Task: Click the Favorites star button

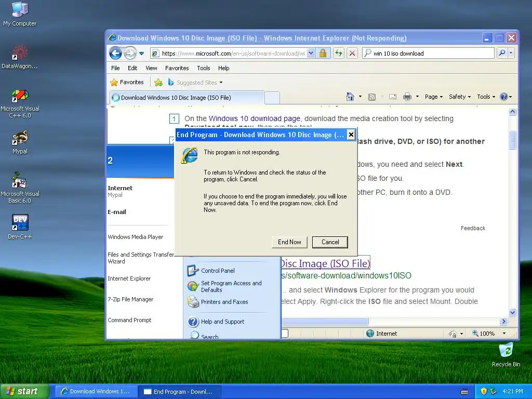Action: pyautogui.click(x=127, y=82)
